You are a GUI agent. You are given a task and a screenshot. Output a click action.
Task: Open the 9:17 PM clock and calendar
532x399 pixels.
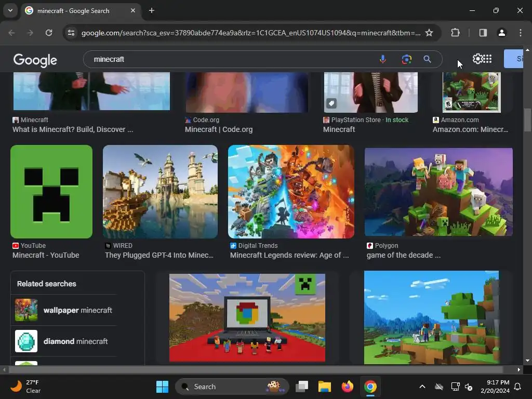pyautogui.click(x=495, y=387)
